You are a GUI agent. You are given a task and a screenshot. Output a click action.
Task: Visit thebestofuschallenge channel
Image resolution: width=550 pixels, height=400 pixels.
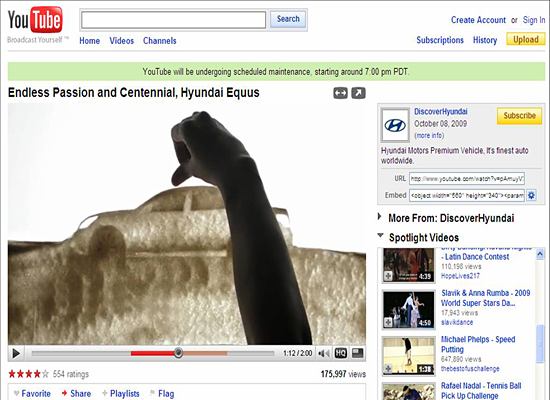tap(470, 369)
